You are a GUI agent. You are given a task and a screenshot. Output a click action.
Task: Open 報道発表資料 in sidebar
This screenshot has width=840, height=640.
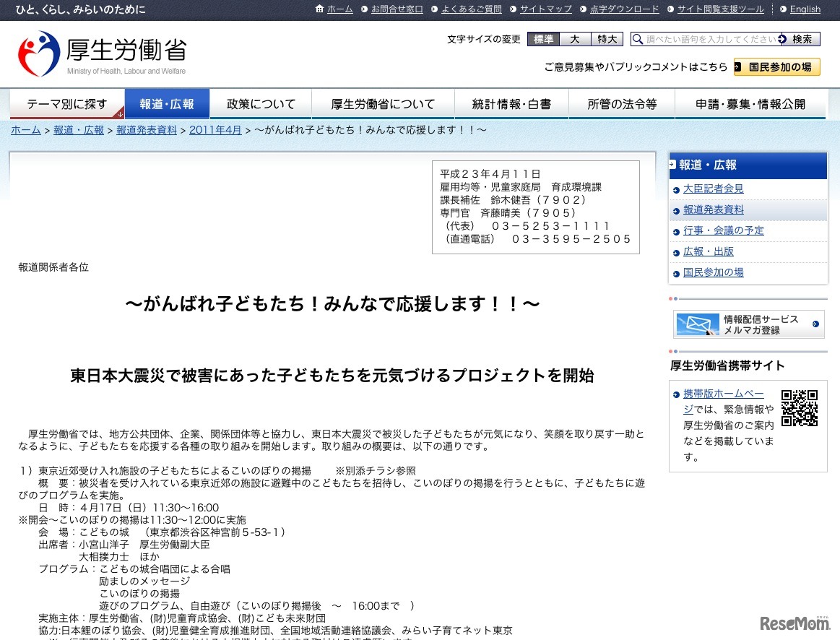(713, 210)
